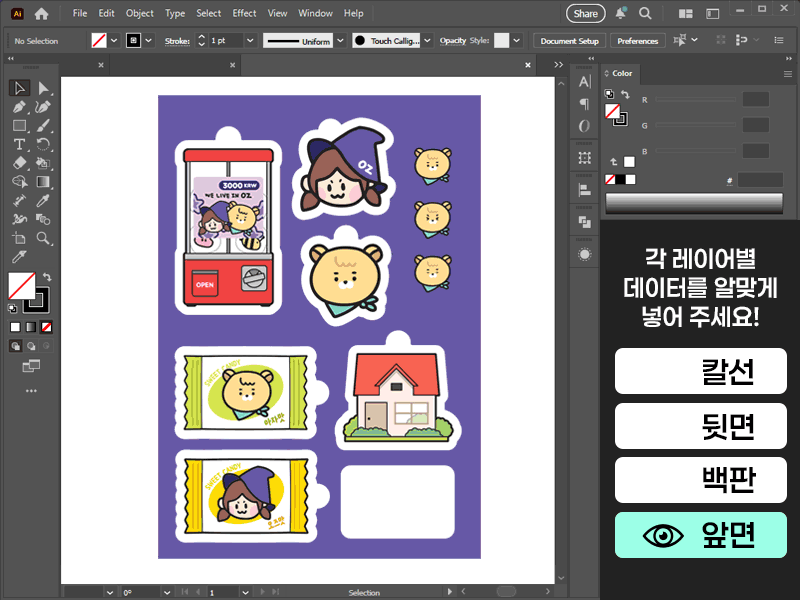Open the Touch Callig brush dropdown
800x600 pixels.
pos(428,40)
